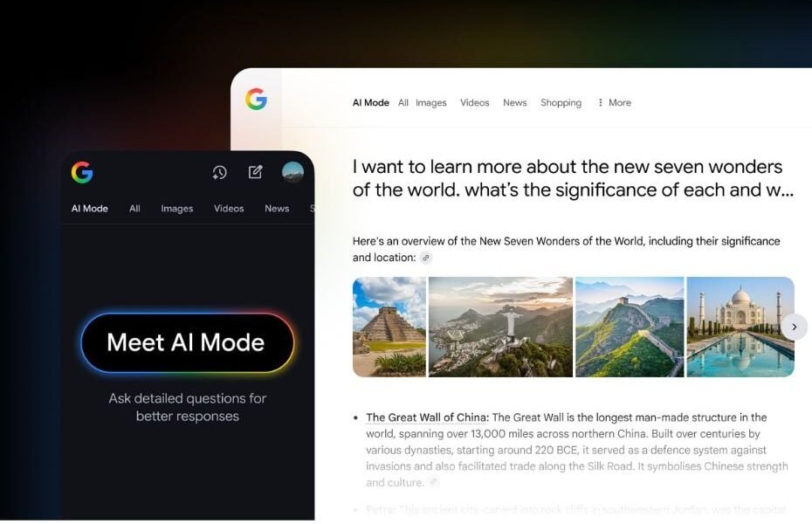Click the Google logo in the light panel

256,99
